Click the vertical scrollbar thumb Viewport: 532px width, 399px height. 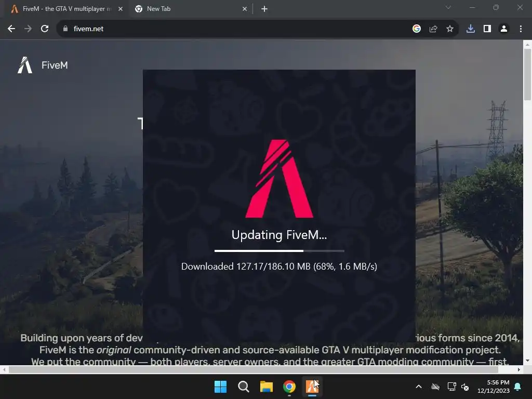click(527, 75)
